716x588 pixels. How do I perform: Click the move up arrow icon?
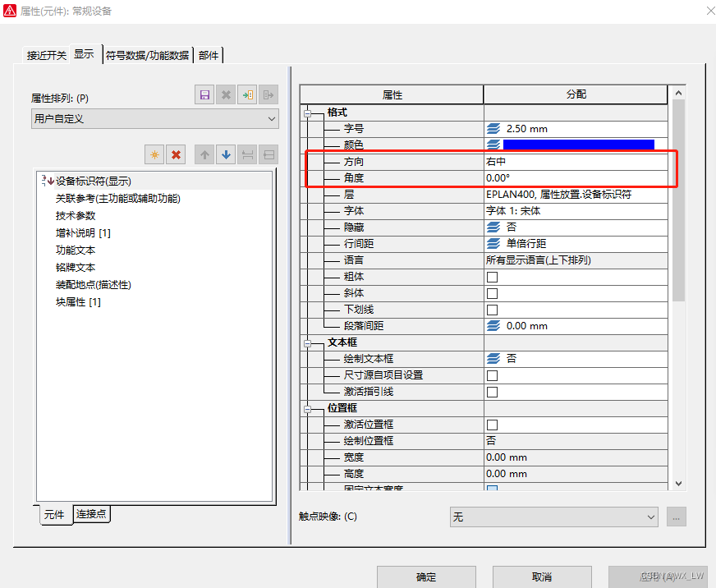[x=204, y=155]
